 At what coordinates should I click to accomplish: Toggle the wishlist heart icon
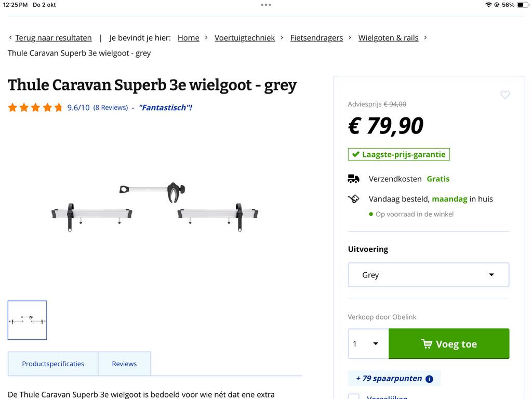tap(505, 95)
